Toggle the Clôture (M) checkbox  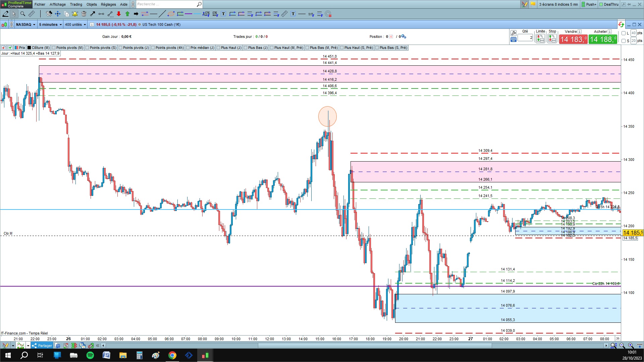[x=30, y=48]
